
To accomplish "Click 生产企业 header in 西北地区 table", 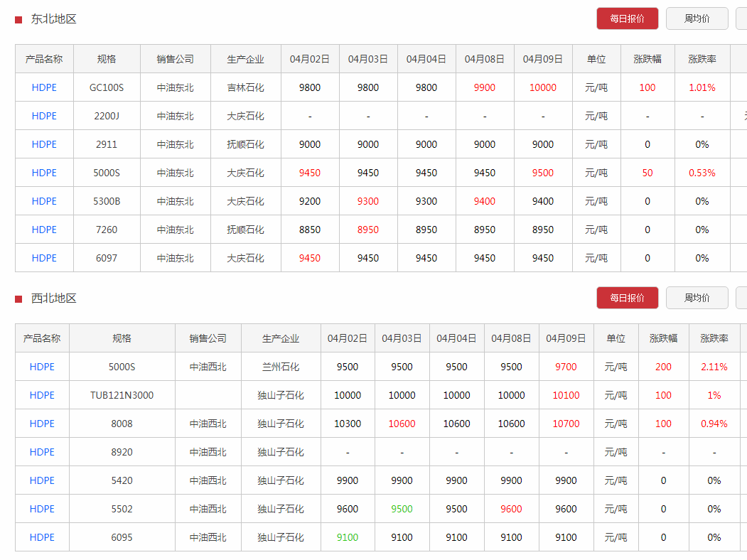I will [x=281, y=338].
